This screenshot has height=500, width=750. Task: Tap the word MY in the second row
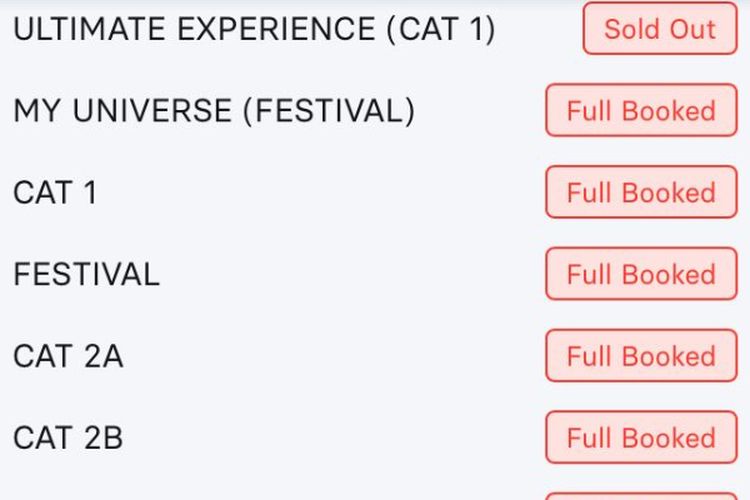click(37, 111)
